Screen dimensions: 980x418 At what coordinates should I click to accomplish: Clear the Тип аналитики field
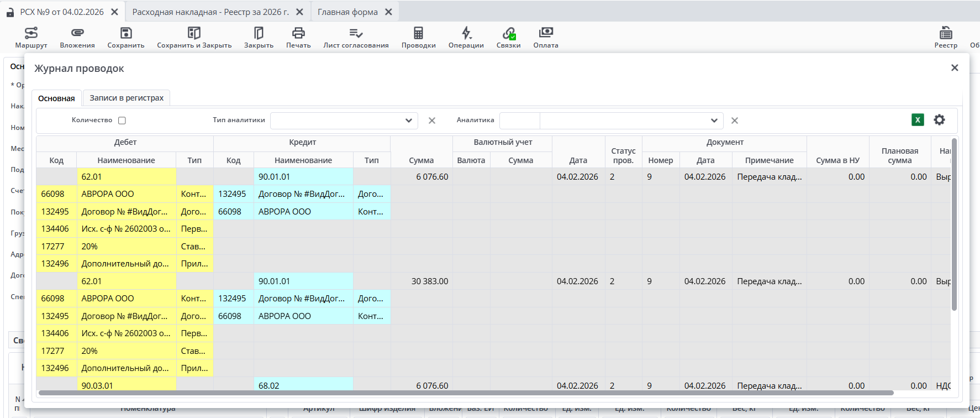(x=432, y=121)
